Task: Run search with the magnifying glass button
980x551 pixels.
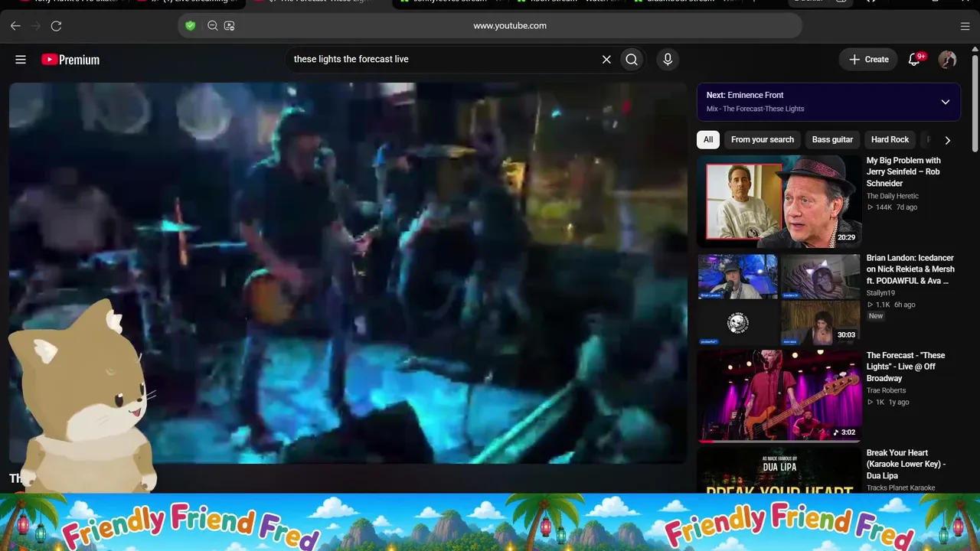Action: (632, 60)
